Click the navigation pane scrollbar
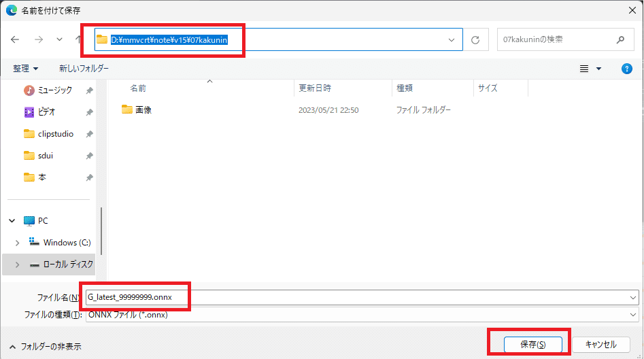644x359 pixels. pyautogui.click(x=101, y=231)
